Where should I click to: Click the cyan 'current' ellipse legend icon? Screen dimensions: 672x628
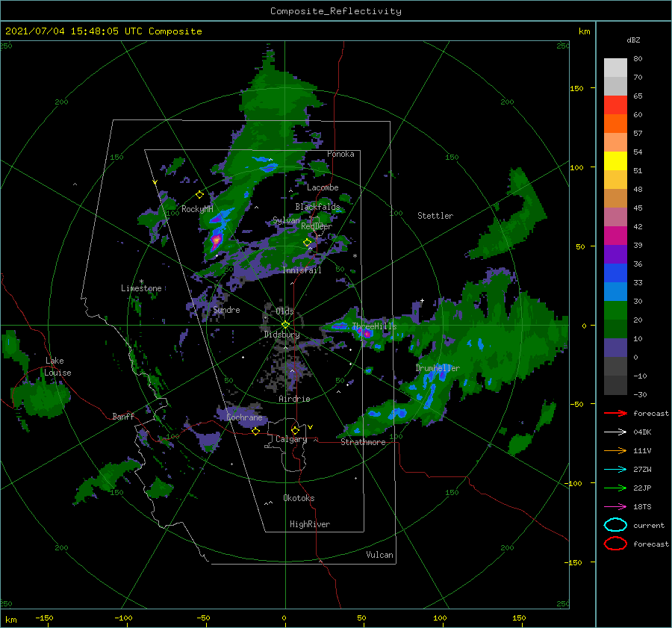pos(615,525)
